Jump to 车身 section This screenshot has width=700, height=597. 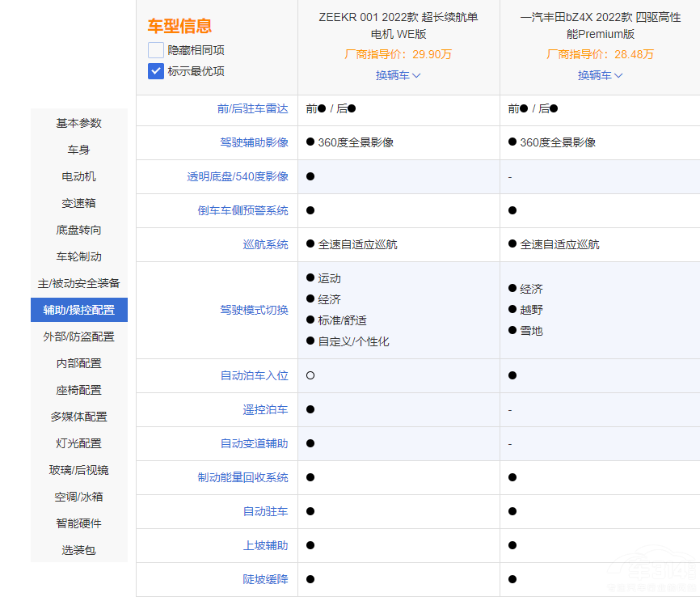79,150
